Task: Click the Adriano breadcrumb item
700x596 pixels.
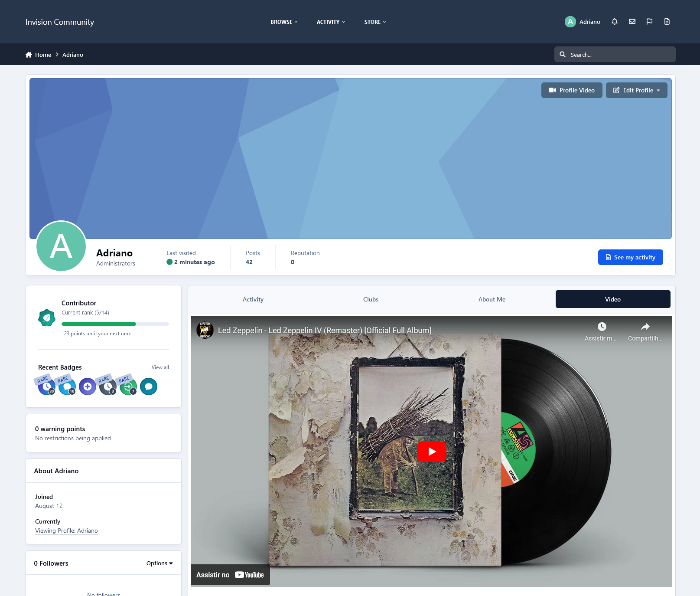Action: (x=73, y=55)
